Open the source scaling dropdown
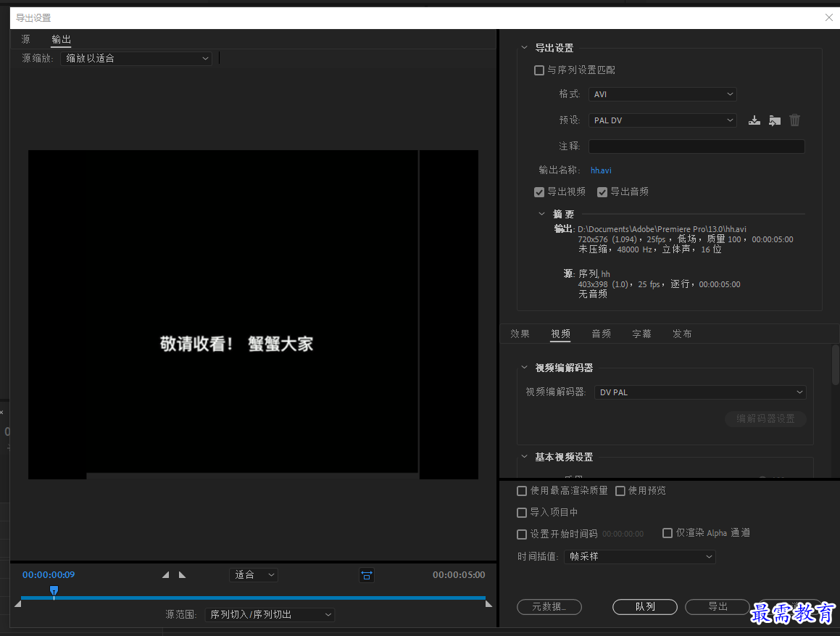This screenshot has height=636, width=840. (136, 59)
